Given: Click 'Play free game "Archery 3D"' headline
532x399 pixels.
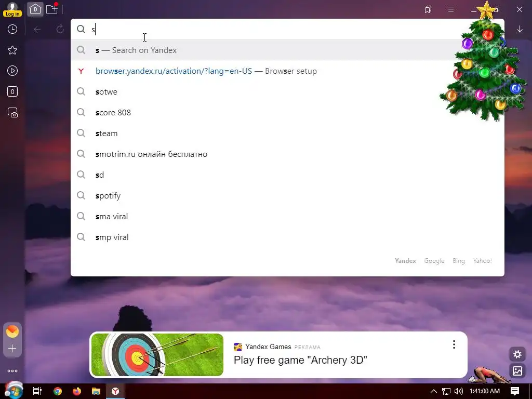Looking at the screenshot, I should pos(300,360).
